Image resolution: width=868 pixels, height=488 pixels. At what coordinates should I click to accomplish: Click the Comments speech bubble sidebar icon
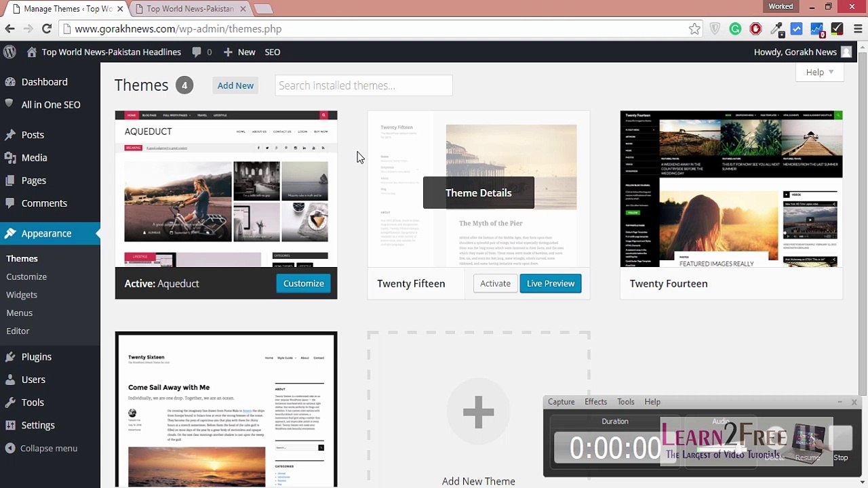click(x=10, y=203)
